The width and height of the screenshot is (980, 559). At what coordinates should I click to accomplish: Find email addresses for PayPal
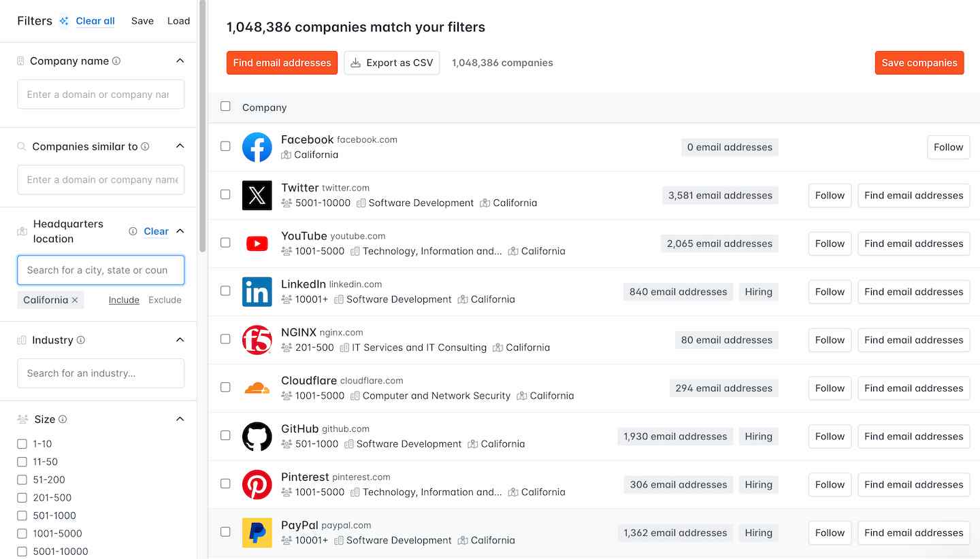(913, 533)
